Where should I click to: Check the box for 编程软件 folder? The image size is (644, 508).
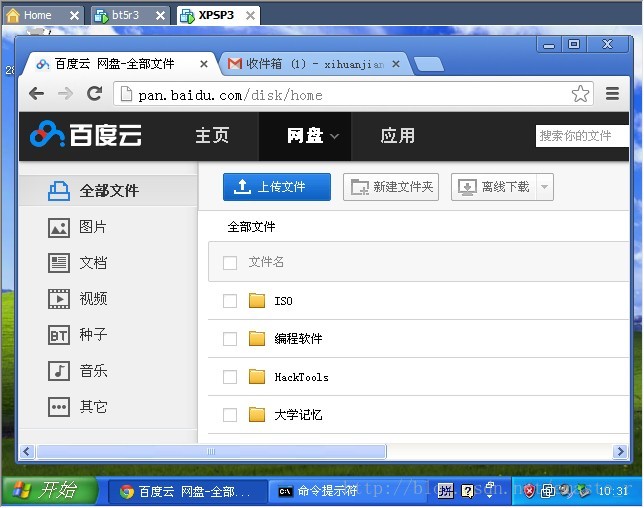coord(230,339)
